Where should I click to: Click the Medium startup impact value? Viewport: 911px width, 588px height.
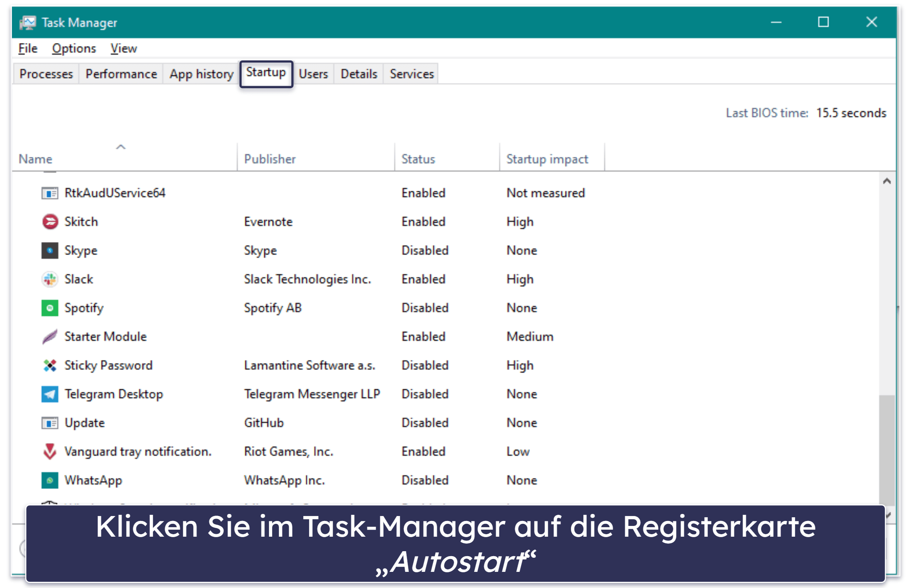point(530,337)
